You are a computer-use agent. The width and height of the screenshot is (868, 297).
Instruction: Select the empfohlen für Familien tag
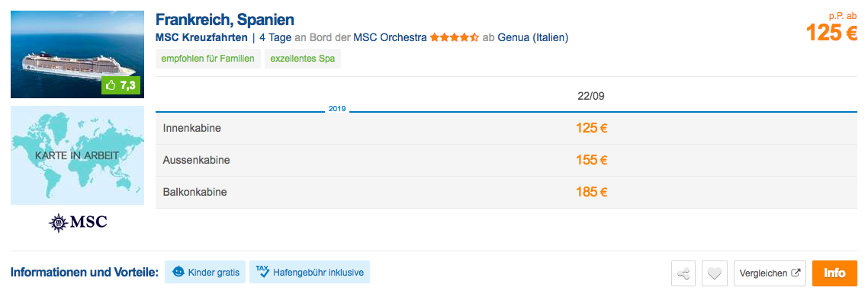(208, 59)
